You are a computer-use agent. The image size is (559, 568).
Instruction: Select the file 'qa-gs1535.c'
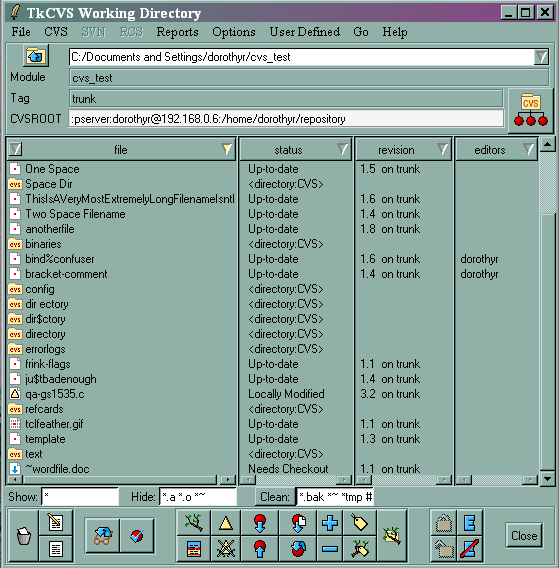(55, 394)
